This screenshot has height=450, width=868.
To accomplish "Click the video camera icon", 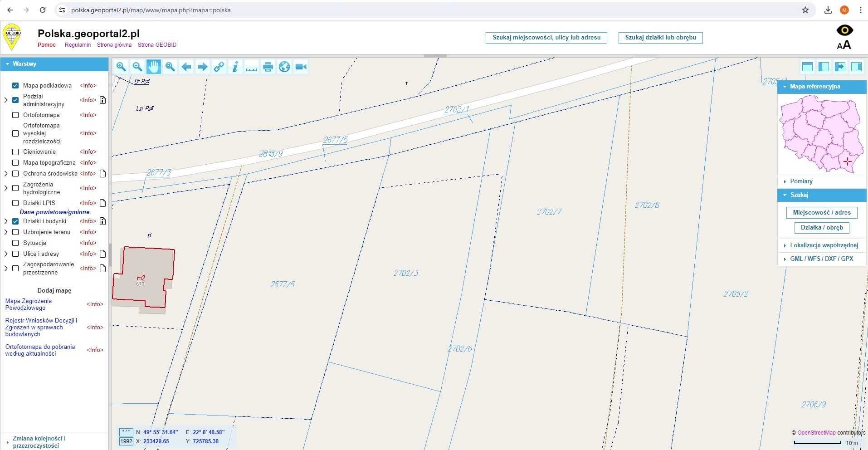I will (x=301, y=67).
